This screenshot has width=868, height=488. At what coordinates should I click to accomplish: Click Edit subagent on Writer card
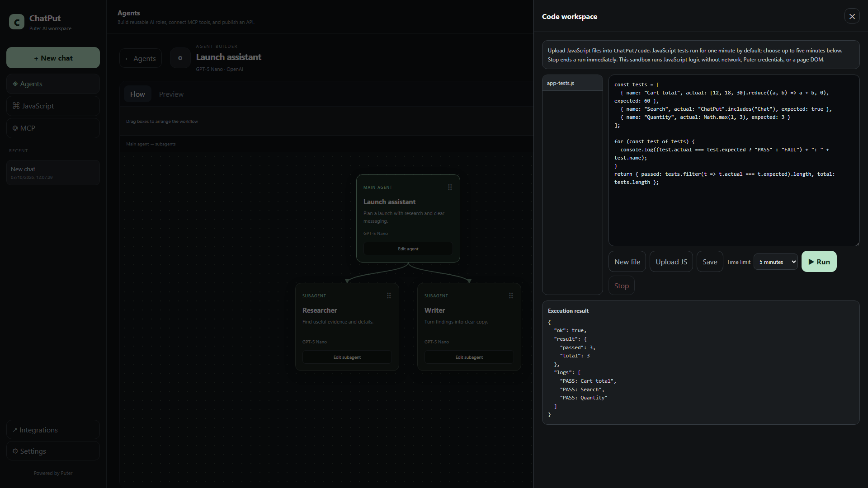click(469, 357)
